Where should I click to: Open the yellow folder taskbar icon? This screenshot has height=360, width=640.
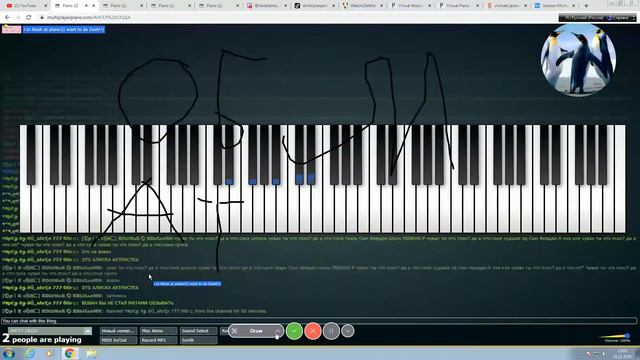pyautogui.click(x=91, y=353)
